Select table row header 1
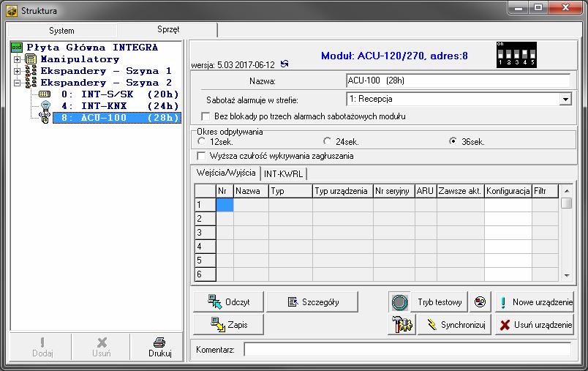 point(205,205)
